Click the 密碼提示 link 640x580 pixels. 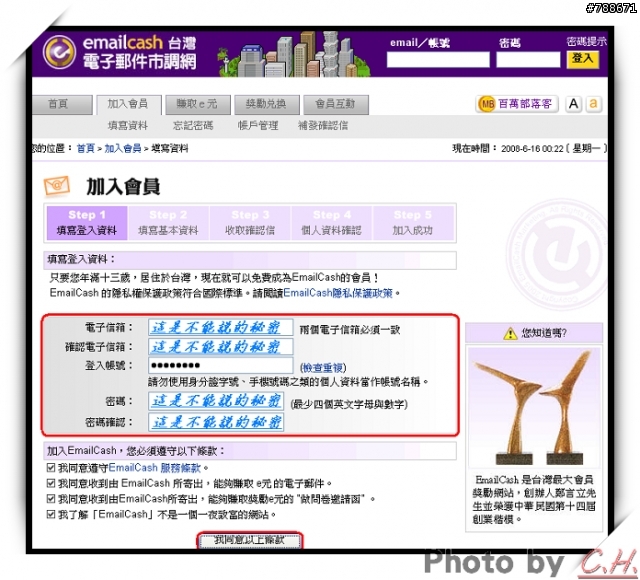click(587, 41)
